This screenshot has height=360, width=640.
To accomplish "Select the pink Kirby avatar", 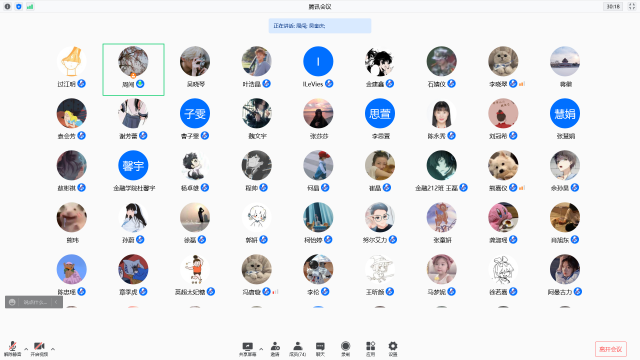I will [x=503, y=217].
